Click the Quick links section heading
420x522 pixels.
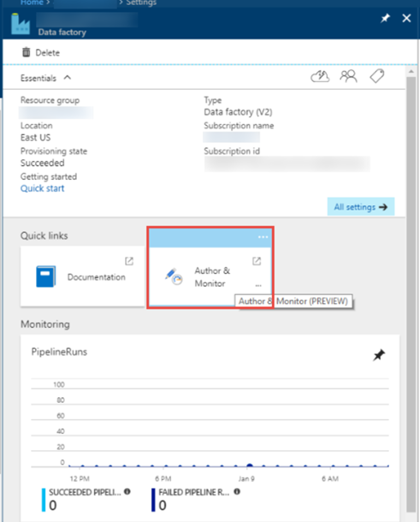[44, 235]
